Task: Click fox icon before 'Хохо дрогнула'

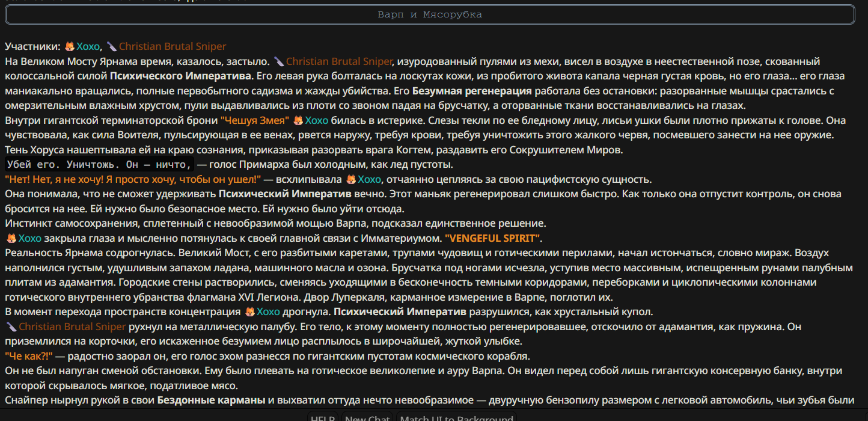Action: click(250, 312)
